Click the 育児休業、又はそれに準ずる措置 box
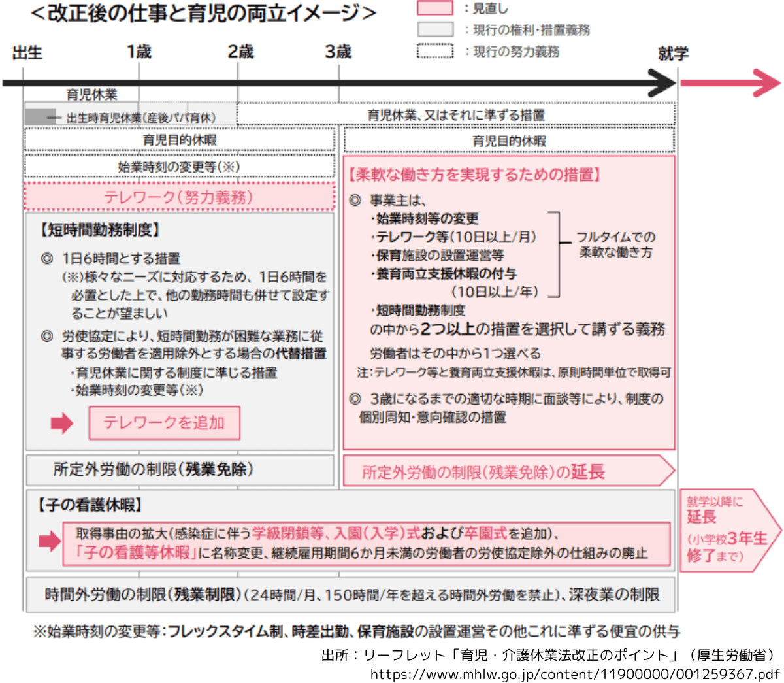The height and width of the screenshot is (683, 784). coord(456,114)
